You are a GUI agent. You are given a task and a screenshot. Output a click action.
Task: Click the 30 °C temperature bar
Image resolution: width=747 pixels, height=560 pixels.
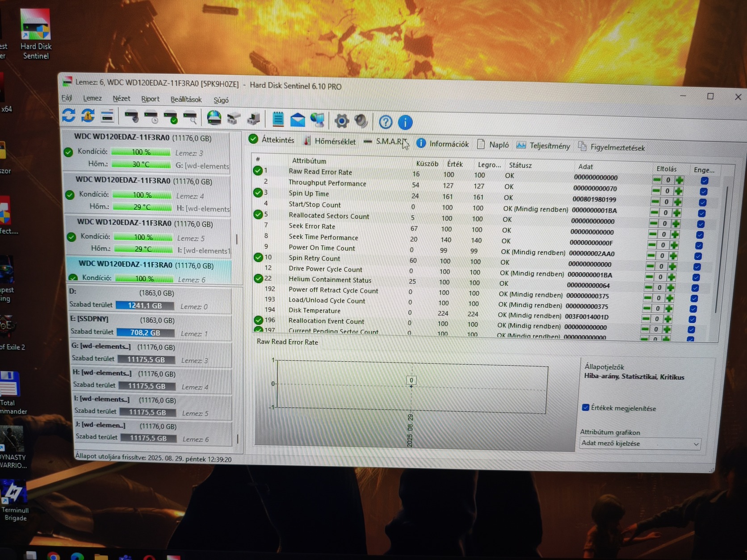pos(141,164)
